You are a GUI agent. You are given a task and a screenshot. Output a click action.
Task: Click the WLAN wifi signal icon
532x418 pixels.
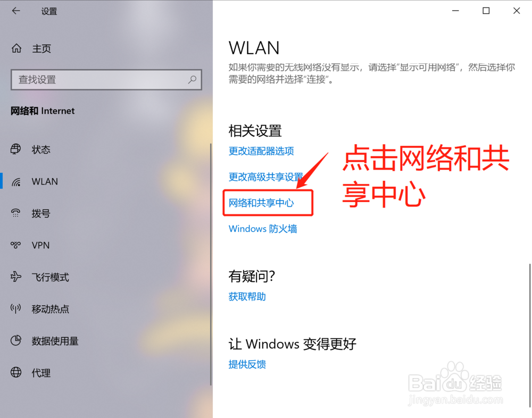[16, 182]
